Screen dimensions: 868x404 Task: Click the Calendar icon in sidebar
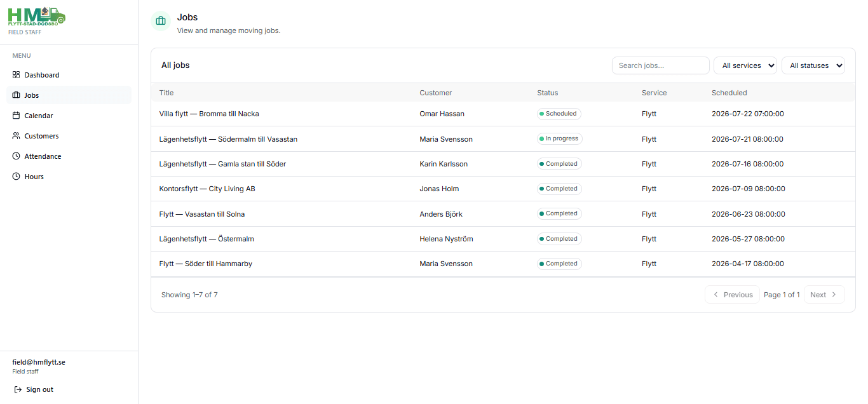[17, 116]
